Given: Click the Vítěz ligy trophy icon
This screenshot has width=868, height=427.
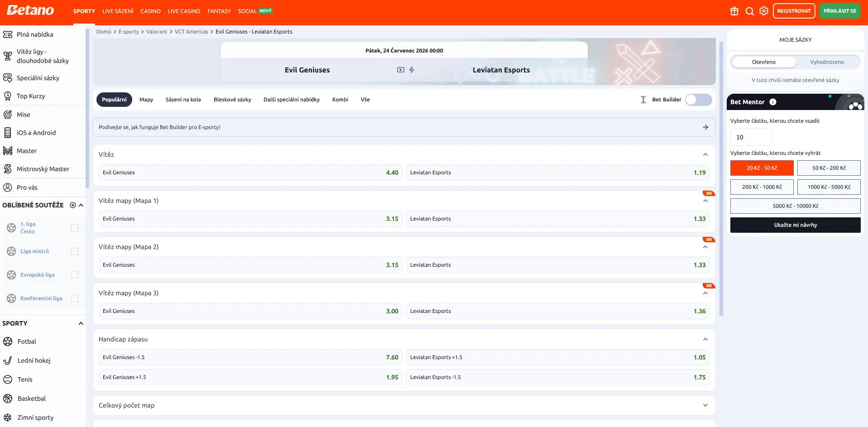Looking at the screenshot, I should click(x=8, y=56).
